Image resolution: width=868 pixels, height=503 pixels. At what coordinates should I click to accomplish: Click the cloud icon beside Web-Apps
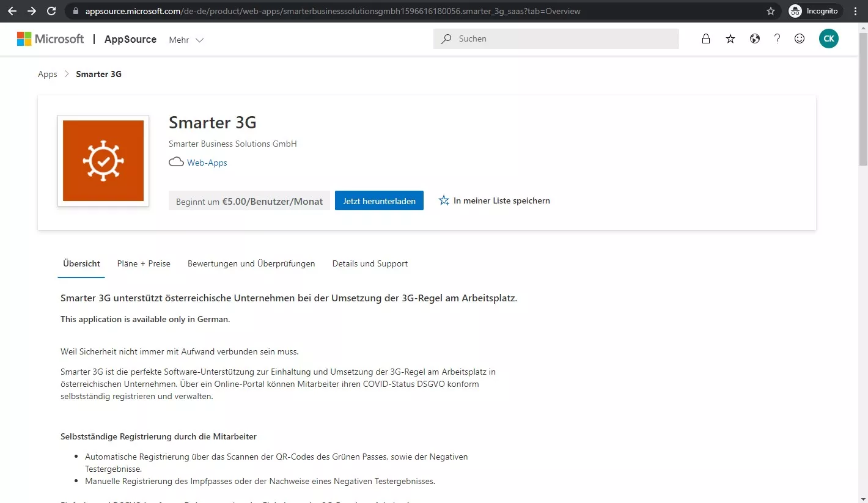pos(176,162)
